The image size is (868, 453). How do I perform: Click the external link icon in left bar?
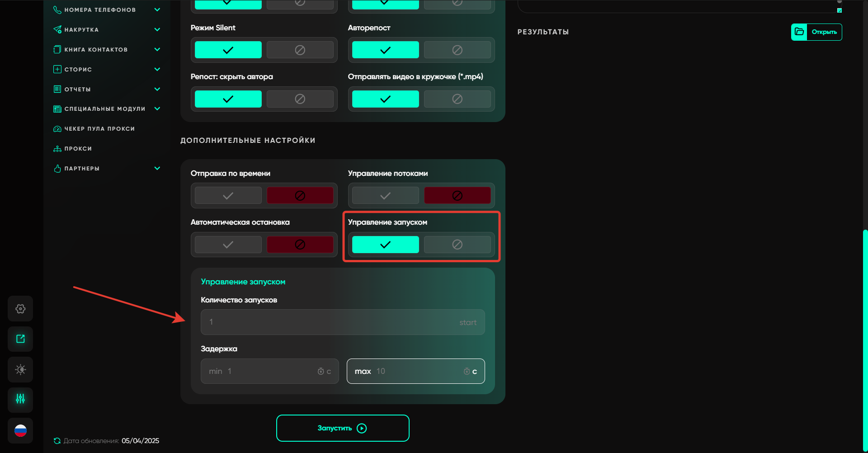(20, 339)
